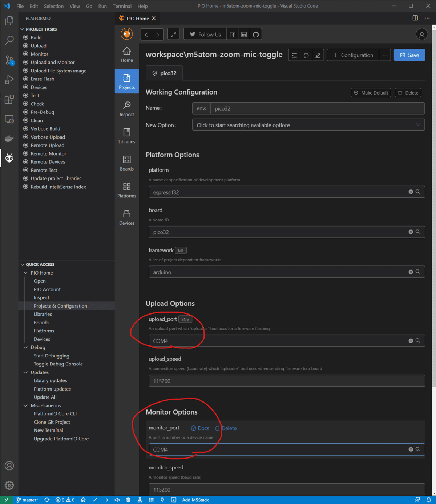
Task: Open Platforms in PIO Home sidebar
Action: [x=127, y=191]
